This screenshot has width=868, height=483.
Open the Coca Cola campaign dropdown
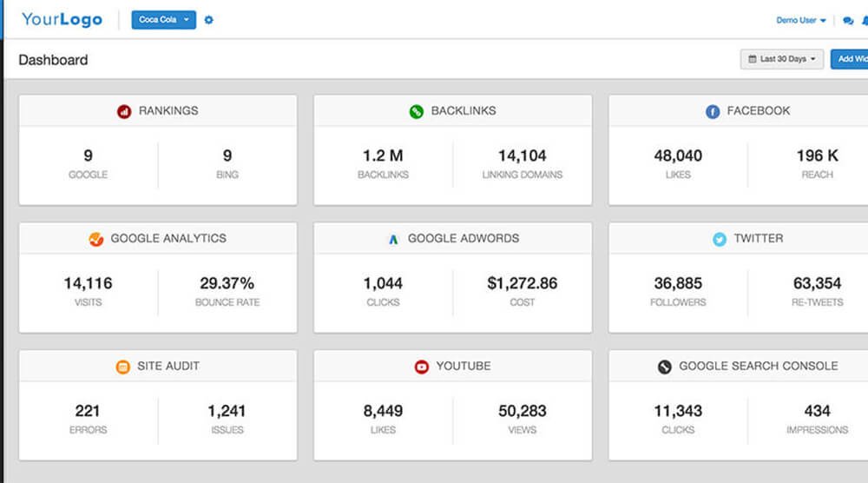point(163,20)
